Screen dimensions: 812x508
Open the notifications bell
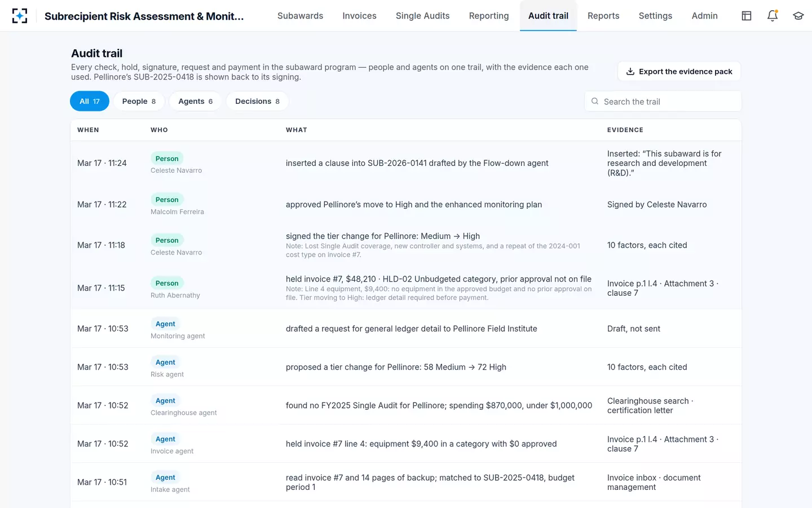click(773, 16)
